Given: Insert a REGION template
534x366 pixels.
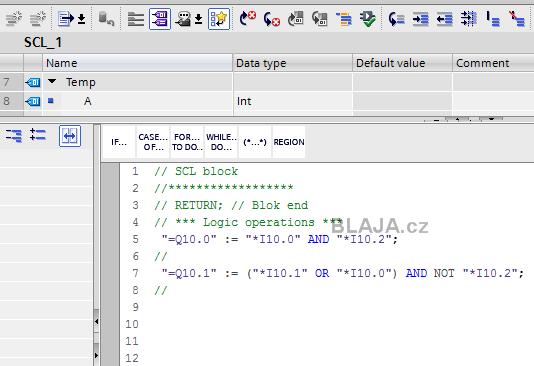Looking at the screenshot, I should pos(289,142).
